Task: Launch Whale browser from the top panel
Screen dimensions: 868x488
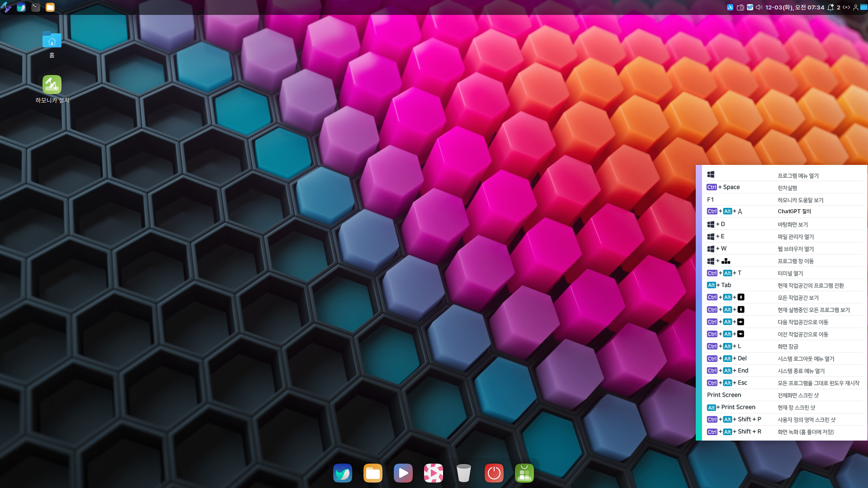Action: (21, 7)
